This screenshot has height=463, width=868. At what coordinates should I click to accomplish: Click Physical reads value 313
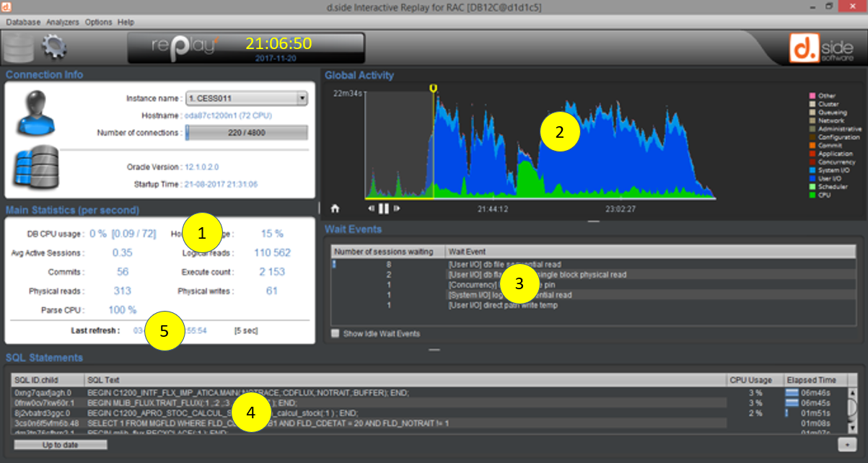[x=122, y=291]
